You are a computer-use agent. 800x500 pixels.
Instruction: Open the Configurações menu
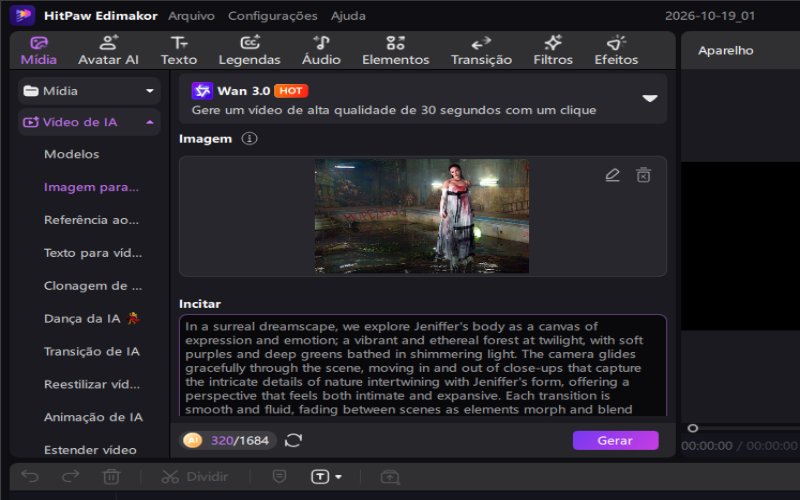[x=272, y=16]
